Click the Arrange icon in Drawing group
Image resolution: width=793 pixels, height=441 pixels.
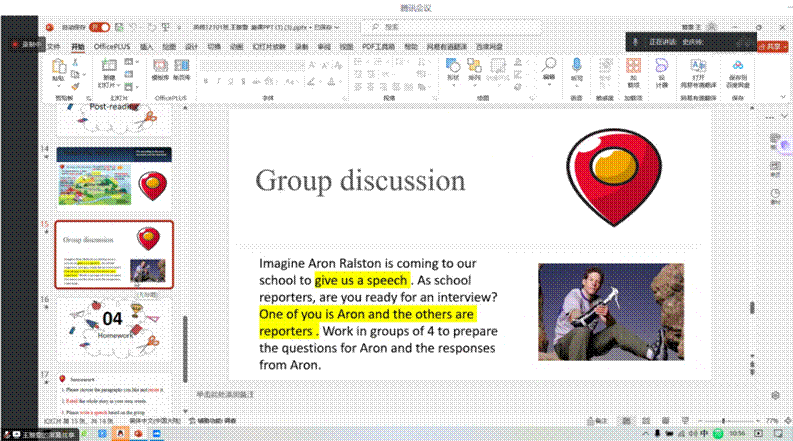[476, 68]
